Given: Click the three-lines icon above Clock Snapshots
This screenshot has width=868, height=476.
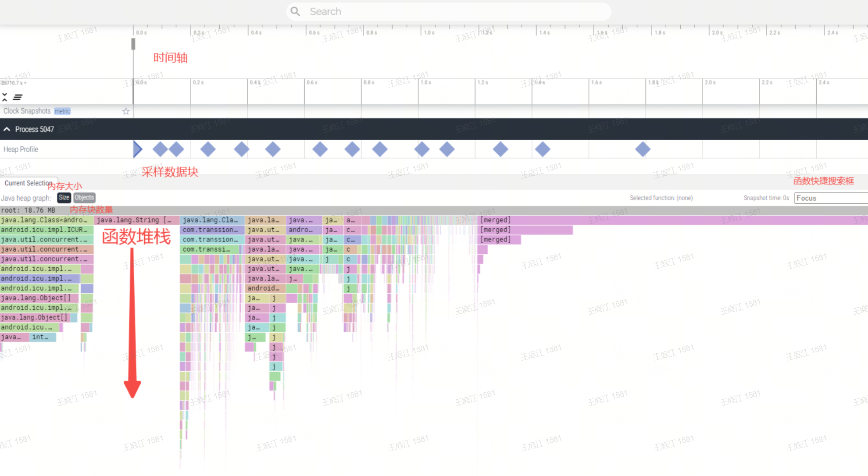Looking at the screenshot, I should click(x=18, y=97).
